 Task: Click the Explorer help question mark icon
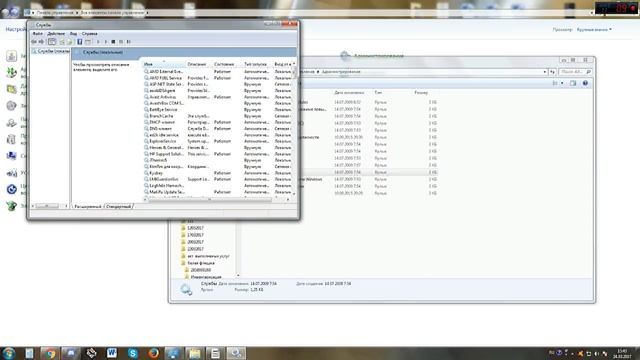tap(585, 83)
